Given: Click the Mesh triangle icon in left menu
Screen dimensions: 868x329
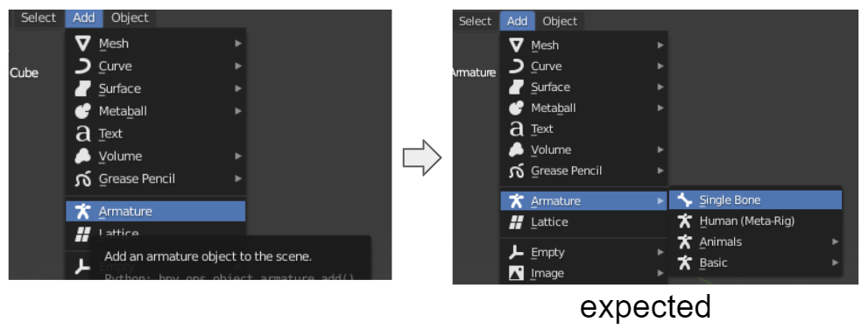Looking at the screenshot, I should coord(82,43).
